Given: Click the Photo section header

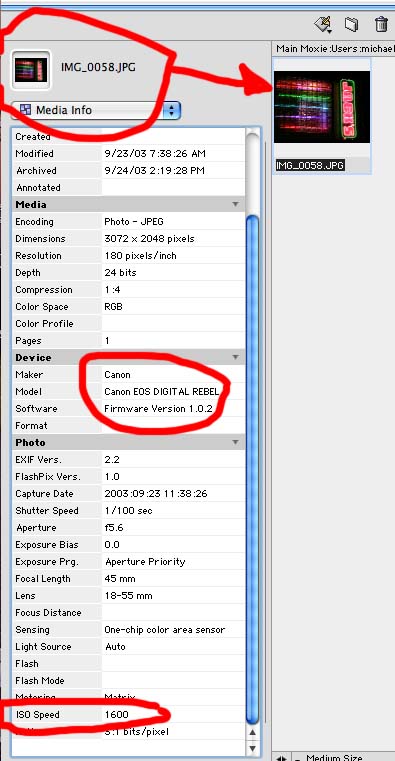Looking at the screenshot, I should pyautogui.click(x=129, y=442).
